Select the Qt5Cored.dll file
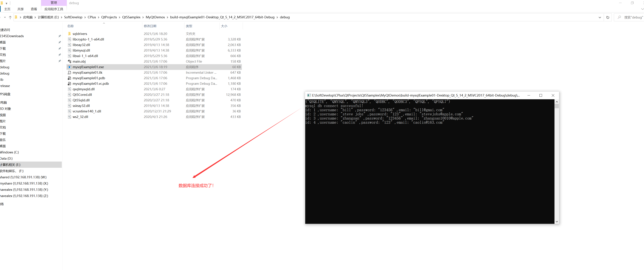The height and width of the screenshot is (270, 644). coord(82,95)
